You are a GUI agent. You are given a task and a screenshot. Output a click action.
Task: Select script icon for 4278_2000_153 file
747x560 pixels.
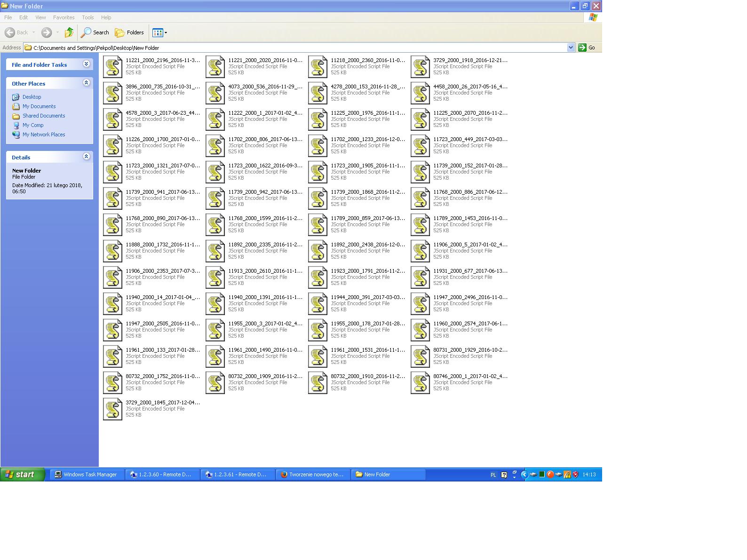pos(318,93)
